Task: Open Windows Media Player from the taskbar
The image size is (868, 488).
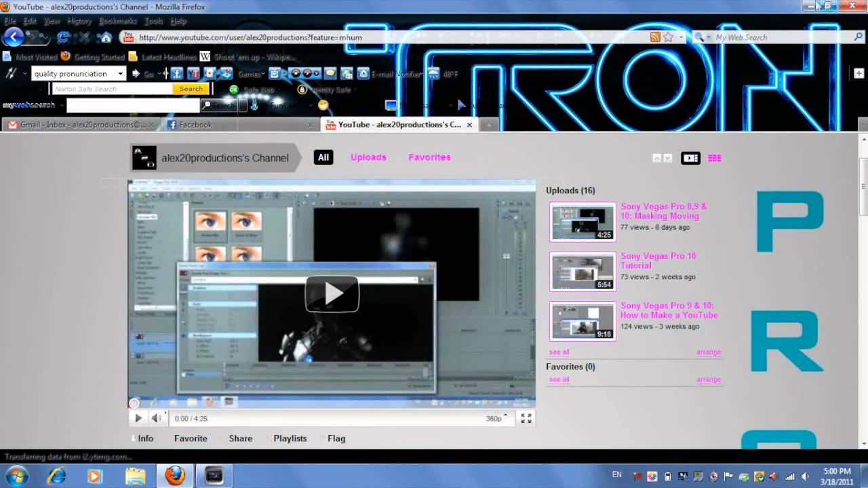Action: pyautogui.click(x=96, y=476)
